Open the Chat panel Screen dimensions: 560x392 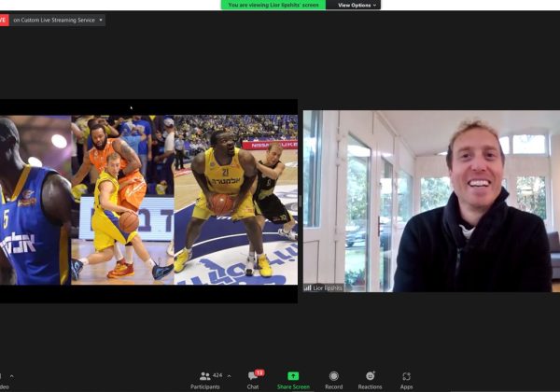point(253,380)
